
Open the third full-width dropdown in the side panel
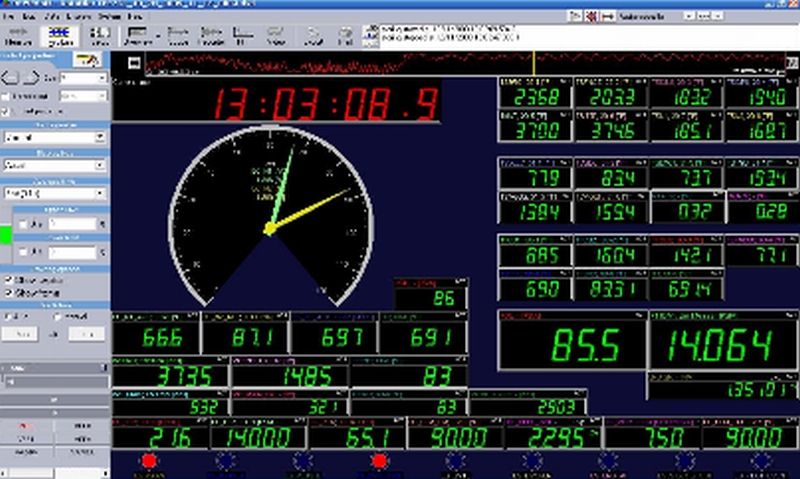coord(55,193)
